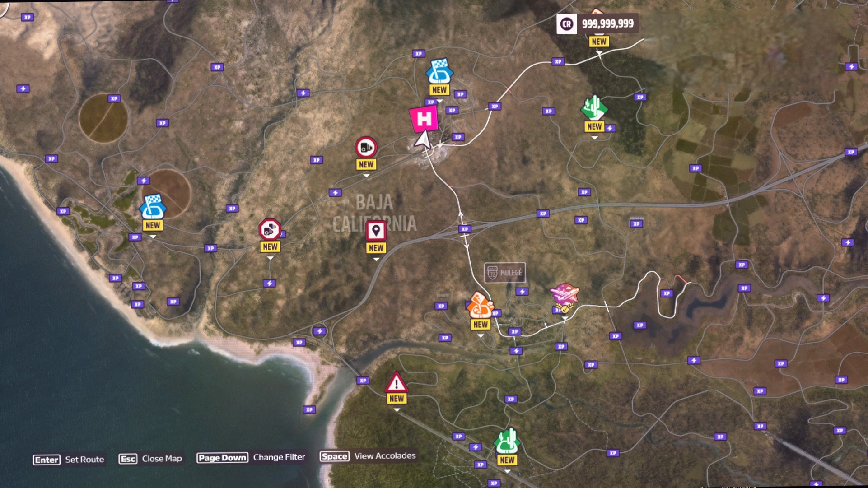The width and height of the screenshot is (868, 488).
Task: Click the Set Route button prompt
Action: click(x=69, y=460)
